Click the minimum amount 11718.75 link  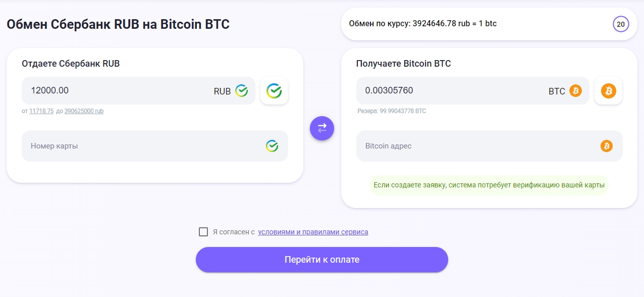41,111
